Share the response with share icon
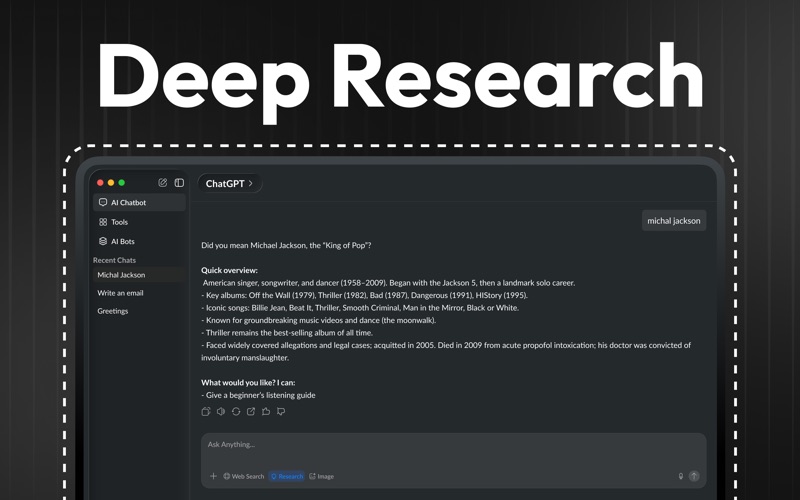The width and height of the screenshot is (800, 500). (251, 411)
